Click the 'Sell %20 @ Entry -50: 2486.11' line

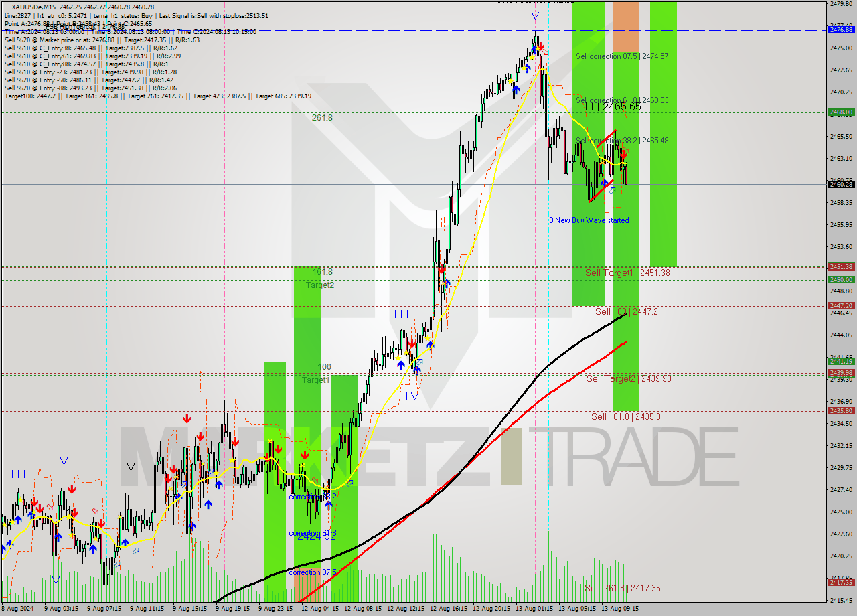click(x=89, y=80)
